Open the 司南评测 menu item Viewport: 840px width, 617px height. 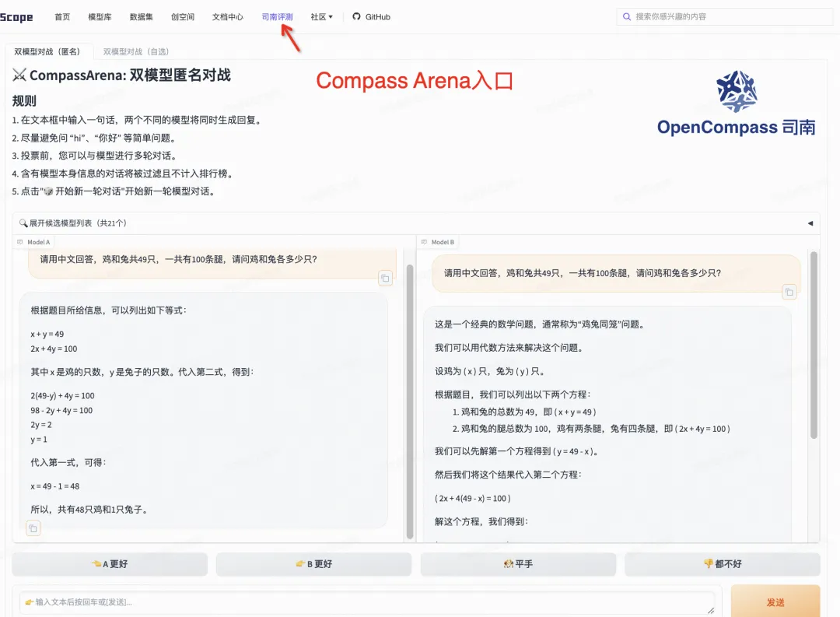click(278, 16)
